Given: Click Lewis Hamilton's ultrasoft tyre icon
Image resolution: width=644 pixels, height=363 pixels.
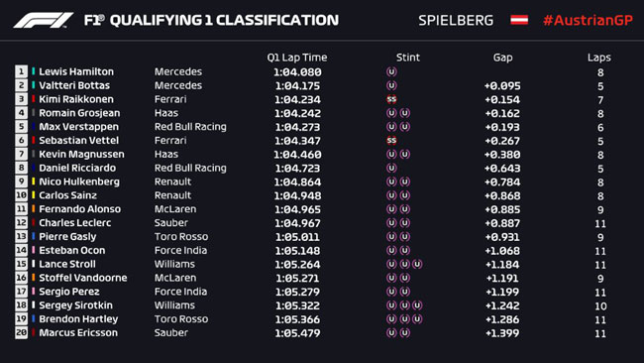Looking at the screenshot, I should point(391,71).
